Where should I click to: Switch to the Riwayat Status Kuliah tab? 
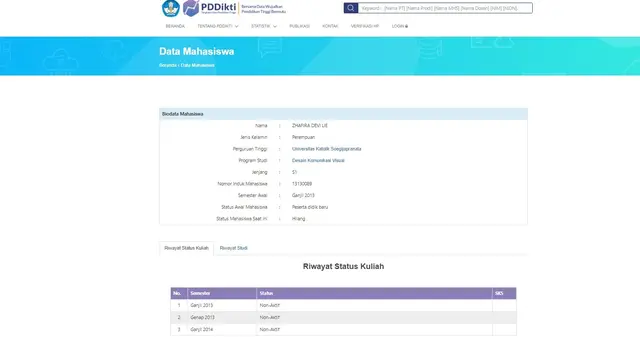coord(187,248)
